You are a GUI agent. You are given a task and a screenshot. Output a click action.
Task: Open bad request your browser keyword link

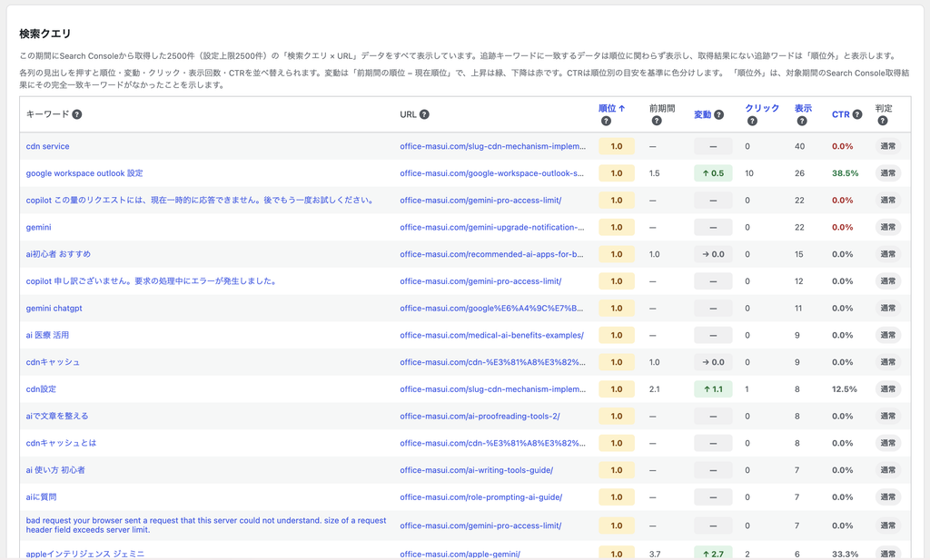pyautogui.click(x=206, y=525)
